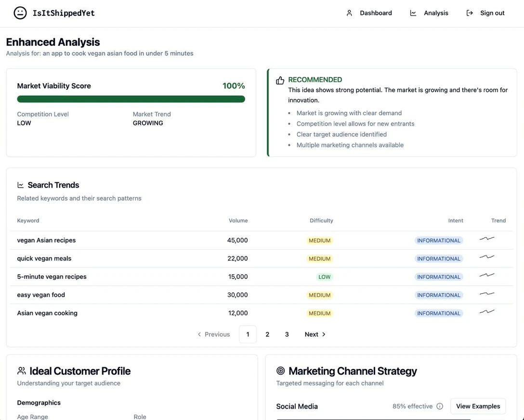
Task: Click the thumbs-up Recommended icon
Action: click(280, 80)
